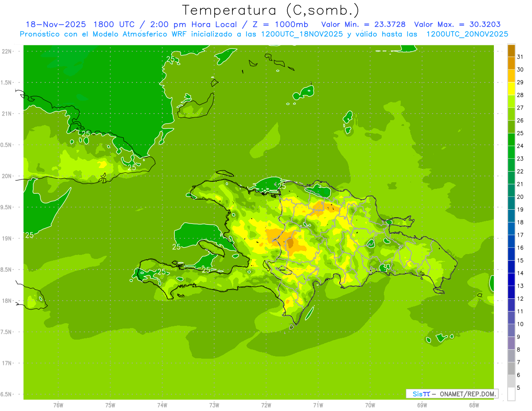Click the '20' value on the color scale
Viewport: 532px width, 411px height.
click(x=520, y=197)
